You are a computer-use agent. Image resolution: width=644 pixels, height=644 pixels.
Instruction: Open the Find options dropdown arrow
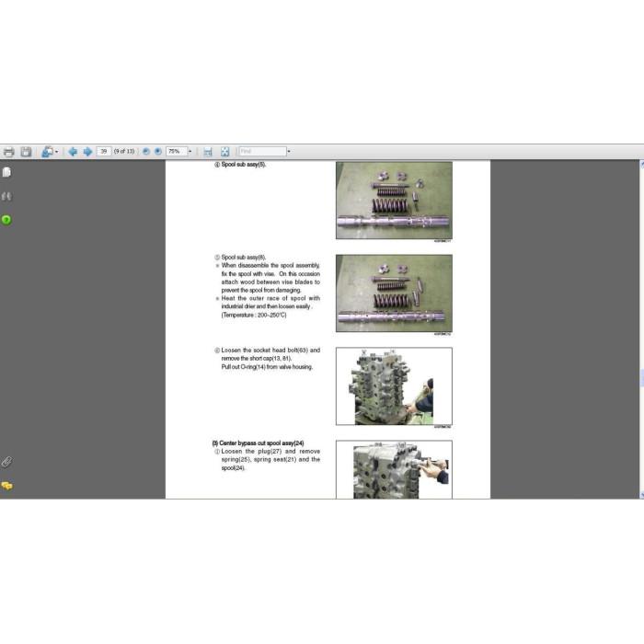click(x=289, y=152)
